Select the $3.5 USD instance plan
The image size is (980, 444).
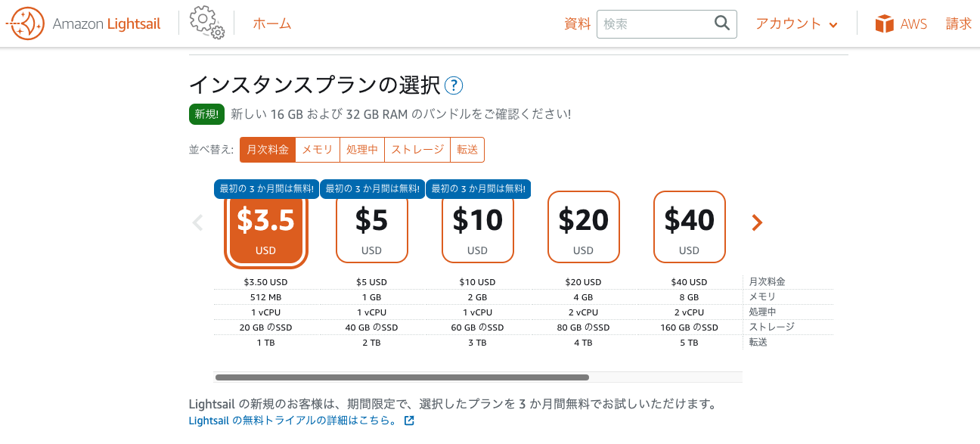(x=266, y=228)
